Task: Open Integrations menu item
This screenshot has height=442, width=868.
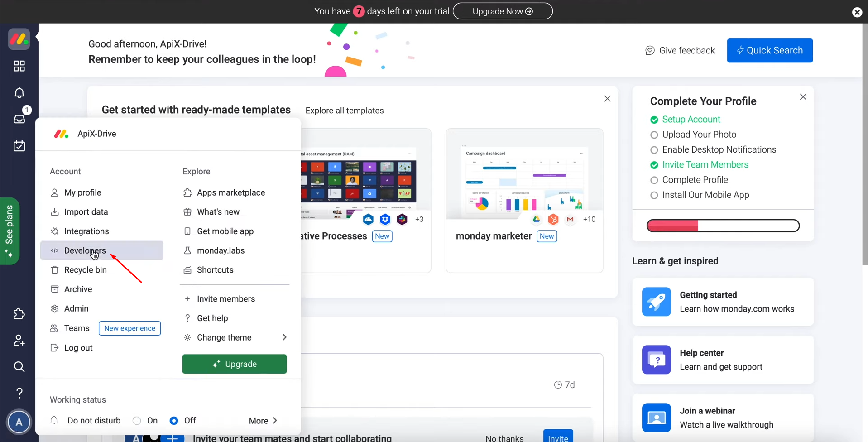Action: tap(101, 231)
